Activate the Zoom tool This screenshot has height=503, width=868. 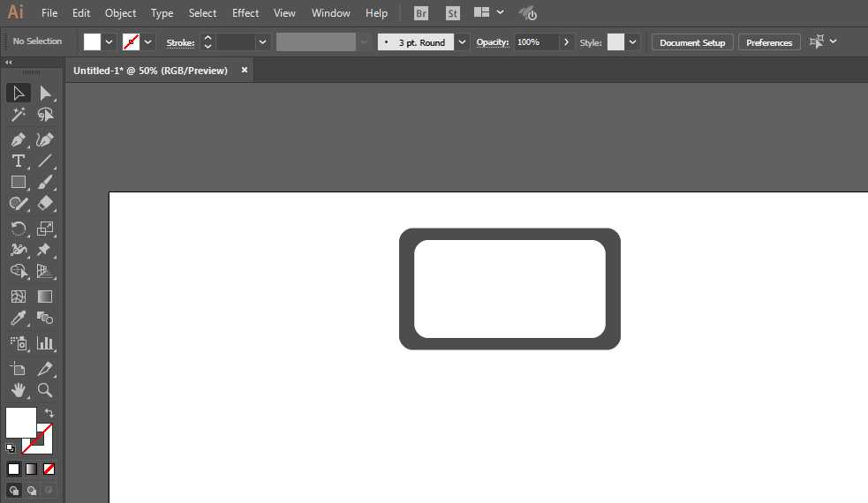tap(45, 389)
